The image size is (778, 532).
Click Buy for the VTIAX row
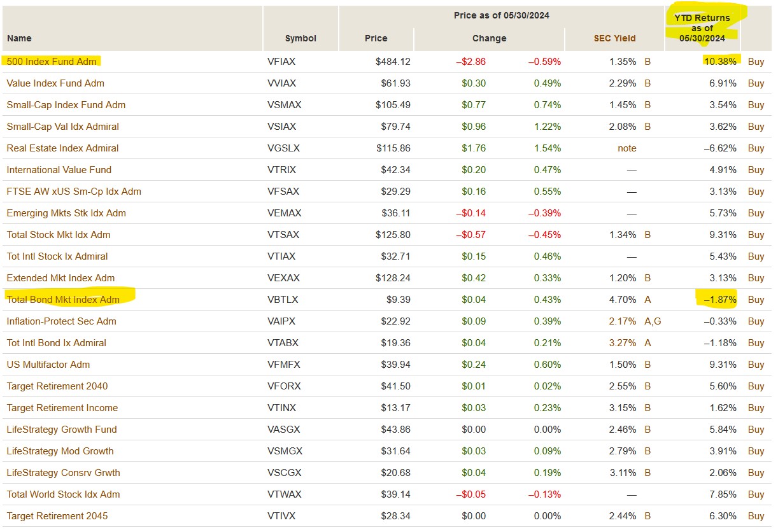pyautogui.click(x=756, y=256)
